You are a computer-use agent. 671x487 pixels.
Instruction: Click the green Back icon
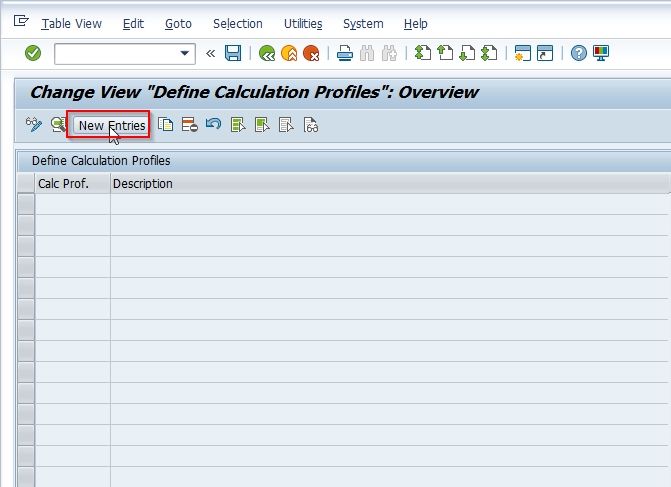(267, 53)
